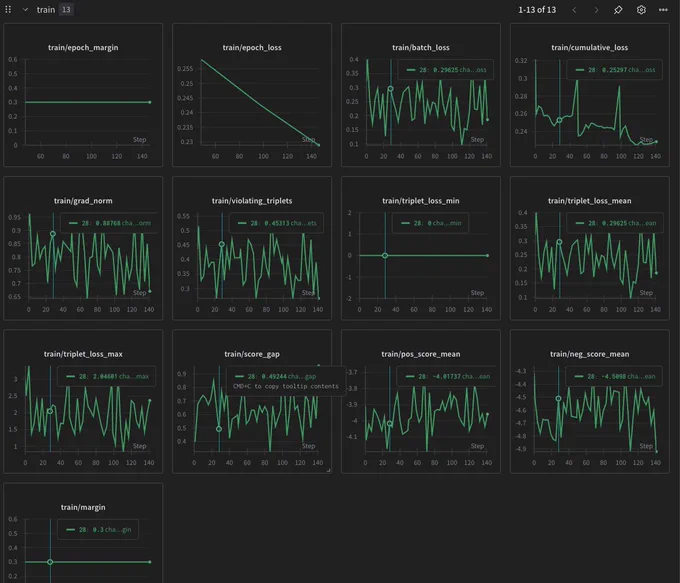Select the train/cumulative_loss chart title
The width and height of the screenshot is (680, 583).
[x=589, y=47]
